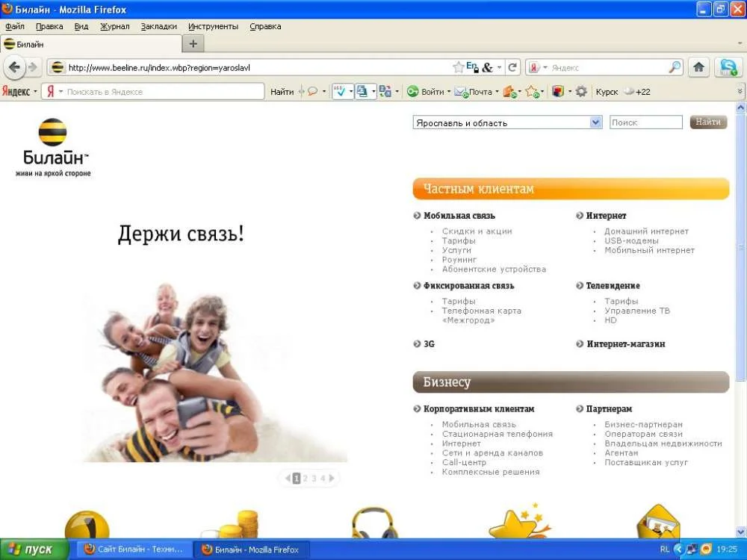Open the Роуминг link
Screen dimensions: 747x560
point(459,260)
